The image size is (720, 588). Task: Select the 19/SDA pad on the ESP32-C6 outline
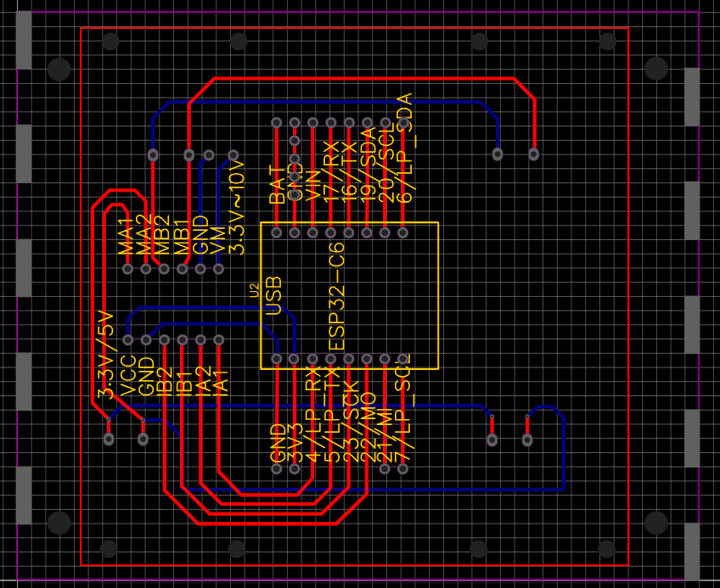pos(367,232)
